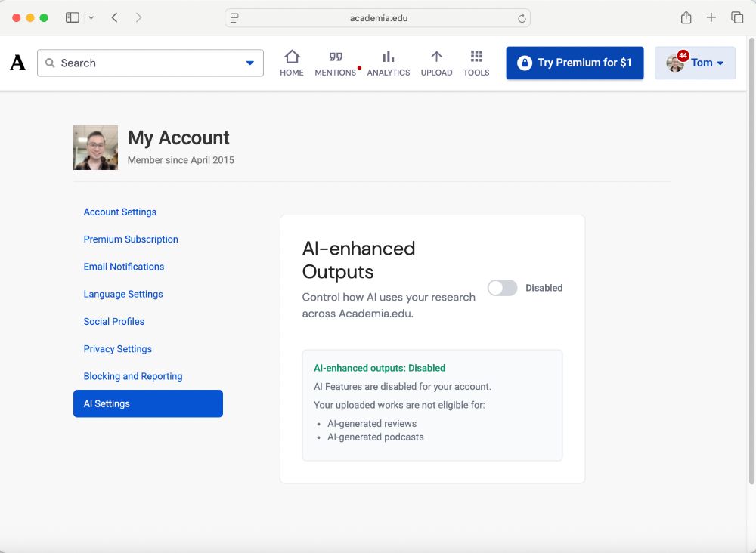Show Safari tab overview
Screen dimensions: 756x553
tap(736, 18)
